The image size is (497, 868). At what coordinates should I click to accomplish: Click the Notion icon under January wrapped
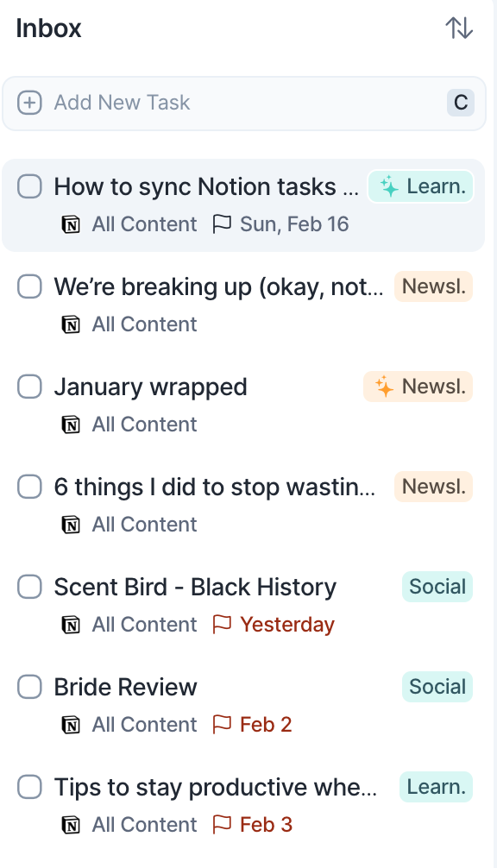tap(70, 425)
